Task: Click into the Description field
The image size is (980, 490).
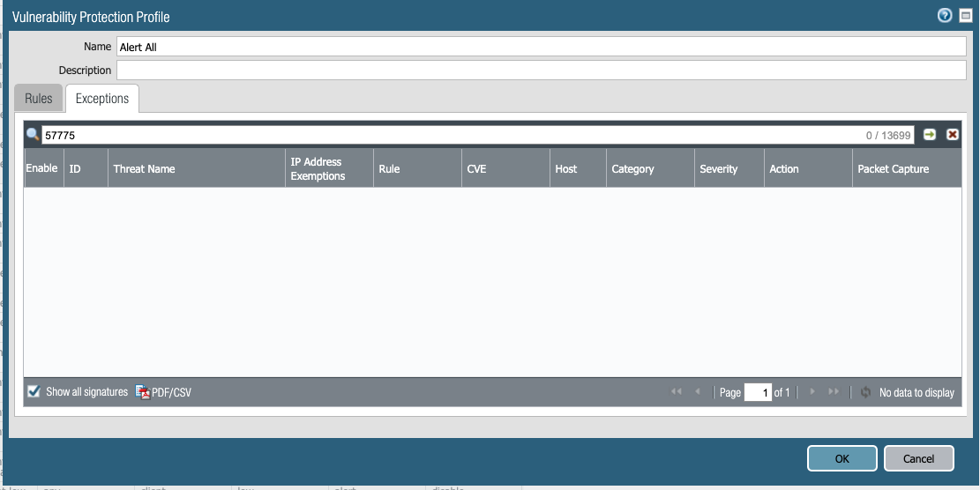Action: (x=542, y=70)
